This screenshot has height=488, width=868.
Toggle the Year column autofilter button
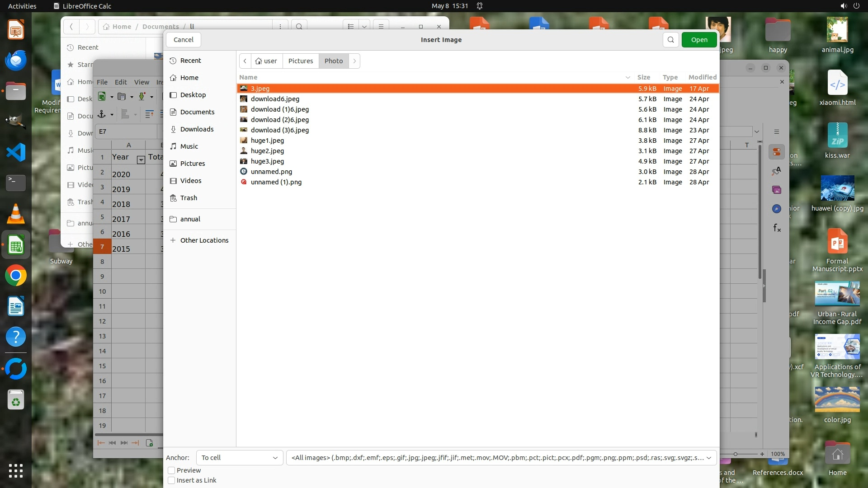tap(141, 160)
